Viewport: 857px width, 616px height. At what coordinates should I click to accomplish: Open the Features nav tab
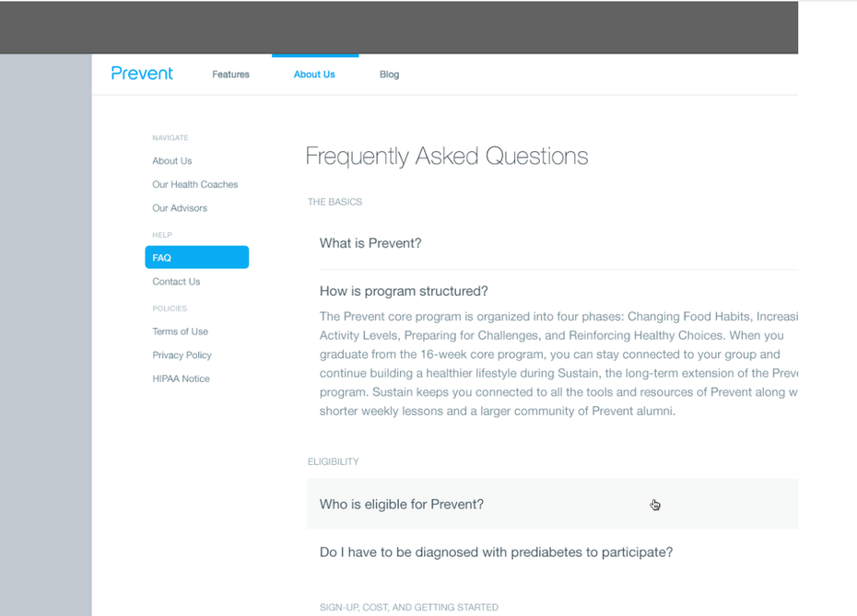(x=230, y=75)
